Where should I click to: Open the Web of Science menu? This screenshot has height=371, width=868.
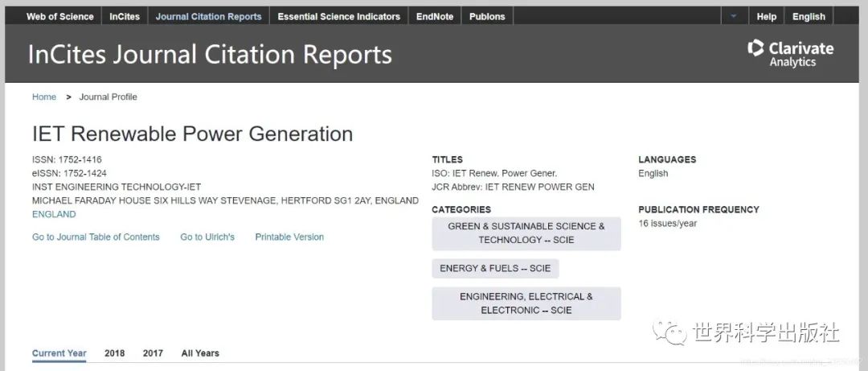tap(60, 16)
